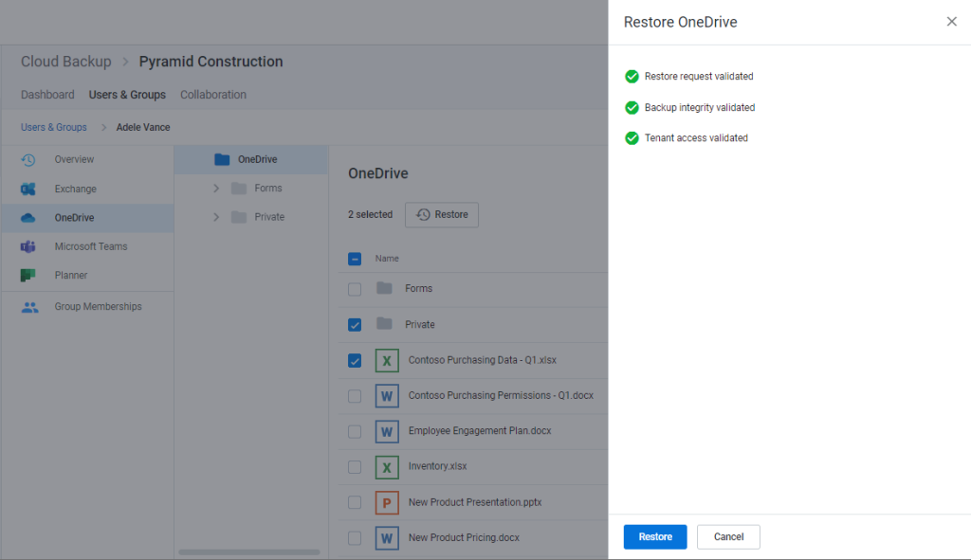Select Overview in the sidebar

[87, 159]
